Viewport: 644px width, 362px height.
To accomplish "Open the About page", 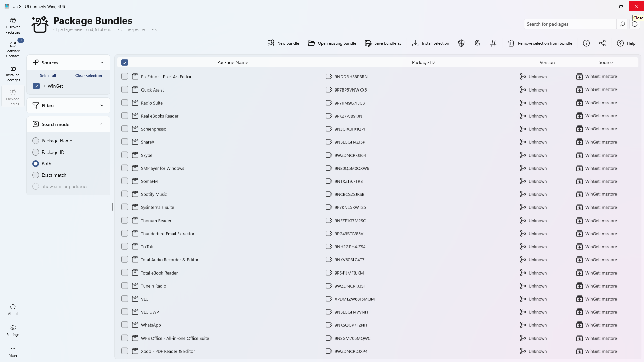I will tap(13, 310).
